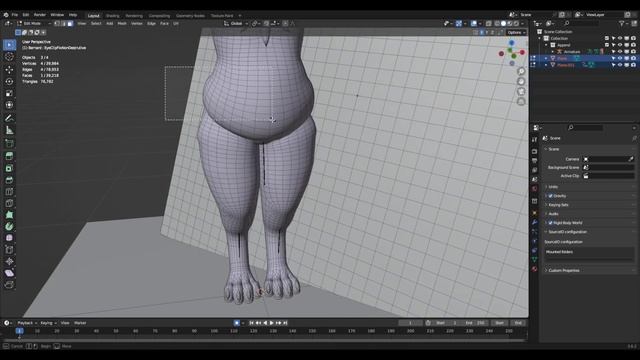This screenshot has width=640, height=360.
Task: Select the Select Box tool
Action: click(x=9, y=45)
